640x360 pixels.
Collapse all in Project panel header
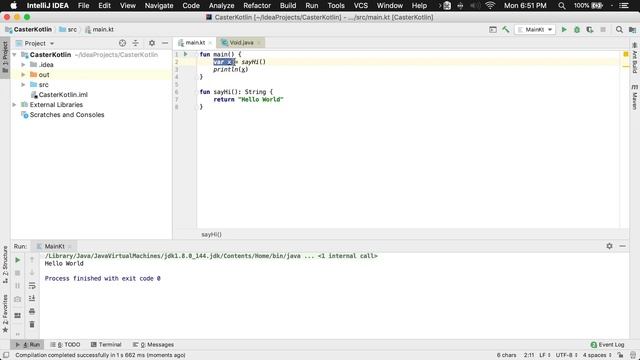[x=136, y=43]
